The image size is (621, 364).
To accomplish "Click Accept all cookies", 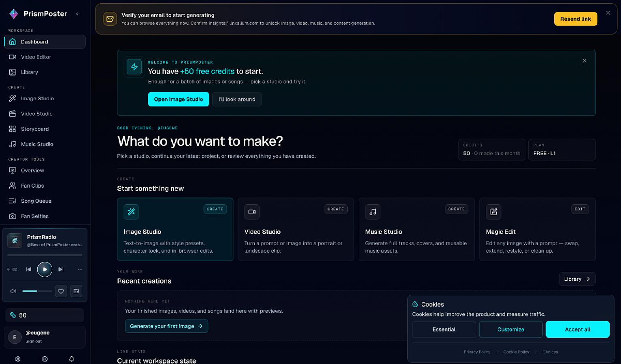I will [x=578, y=330].
